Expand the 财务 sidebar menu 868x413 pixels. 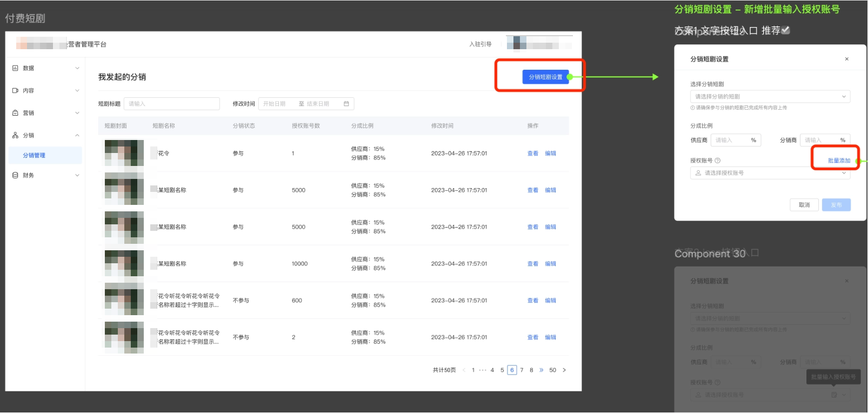click(x=77, y=175)
